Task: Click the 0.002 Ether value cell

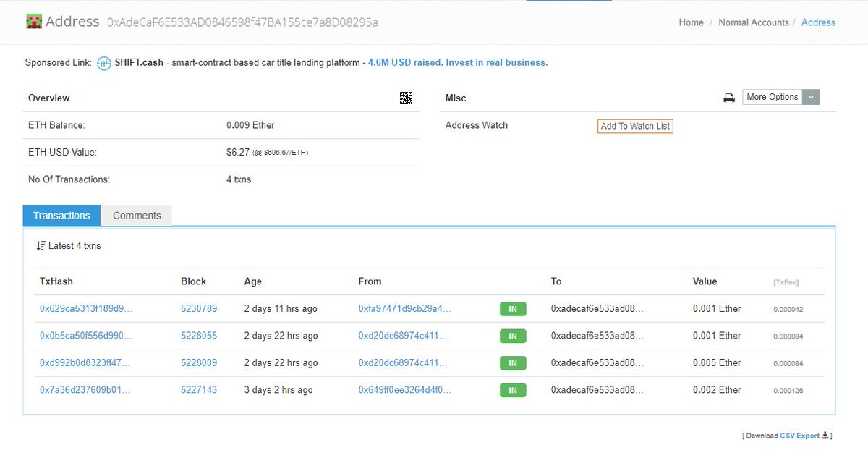Action: tap(717, 390)
